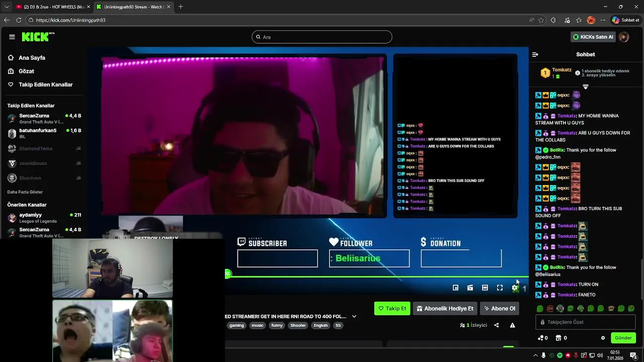644x362 pixels.
Task: Expand Daha Fazla Göster in followed channels
Action: coord(25,192)
